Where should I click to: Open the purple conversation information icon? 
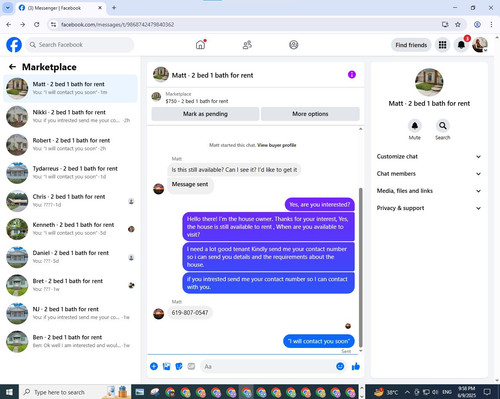click(352, 75)
